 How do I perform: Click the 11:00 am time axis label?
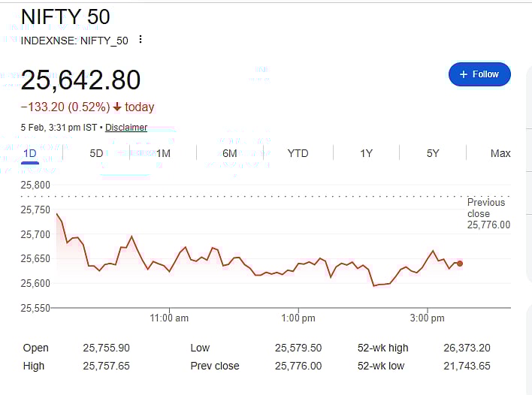(169, 318)
